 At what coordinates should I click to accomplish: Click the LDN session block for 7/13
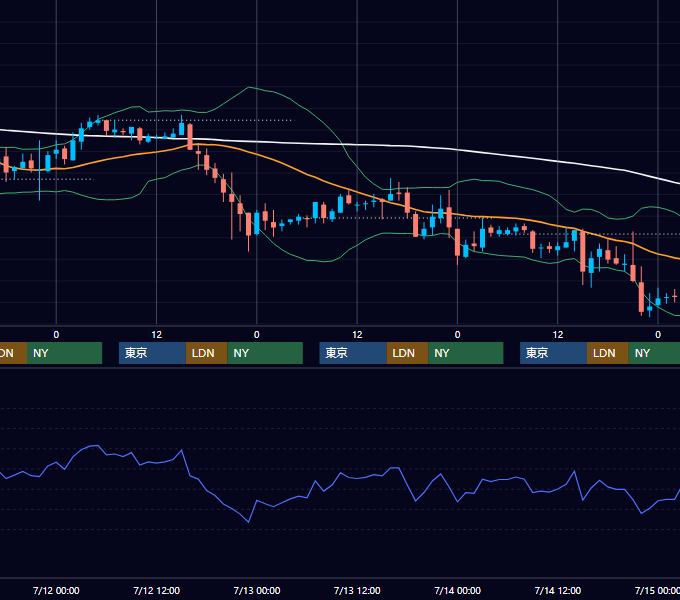pyautogui.click(x=407, y=353)
